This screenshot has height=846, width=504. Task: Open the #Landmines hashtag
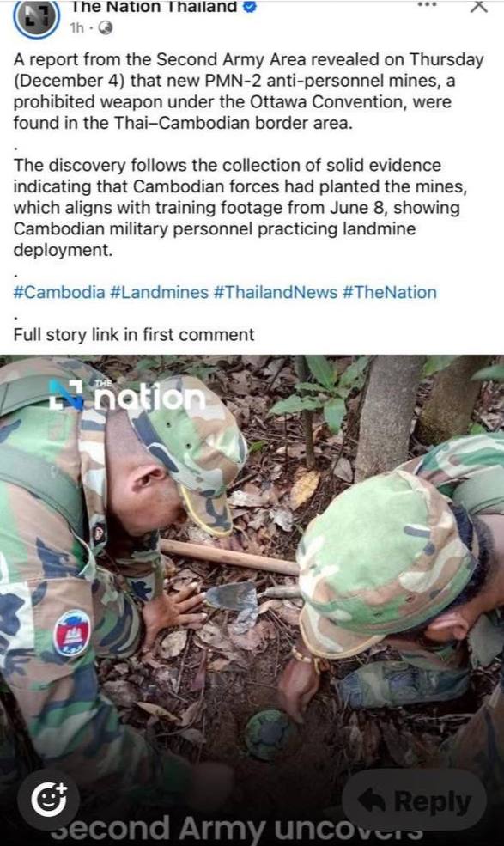[x=159, y=292]
